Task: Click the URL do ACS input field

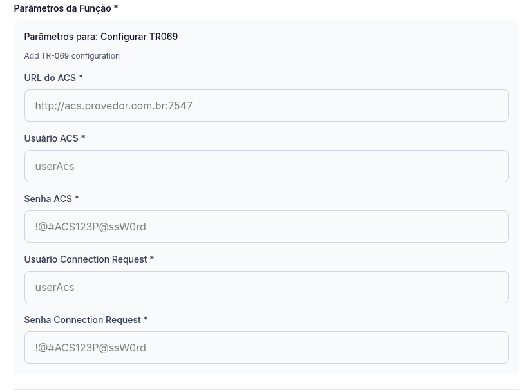Action: click(x=266, y=106)
